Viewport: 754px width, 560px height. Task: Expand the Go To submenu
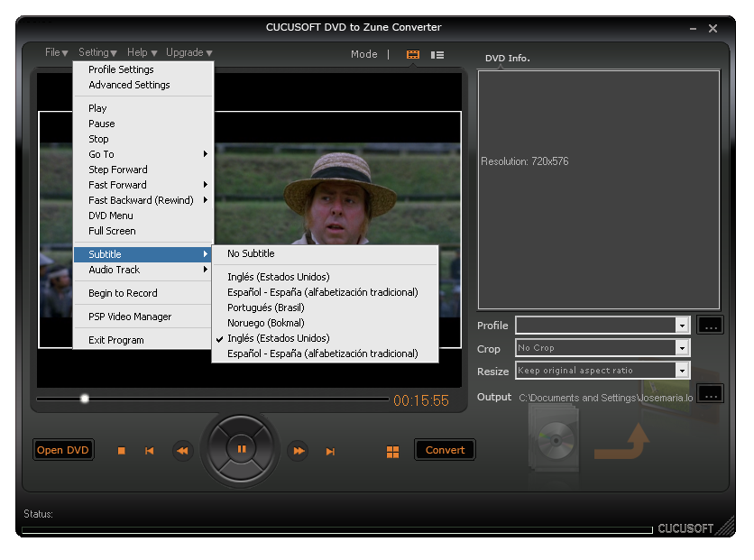pyautogui.click(x=143, y=154)
